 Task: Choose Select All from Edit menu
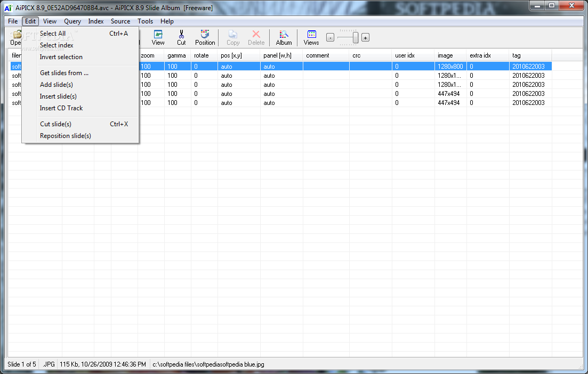pos(80,34)
